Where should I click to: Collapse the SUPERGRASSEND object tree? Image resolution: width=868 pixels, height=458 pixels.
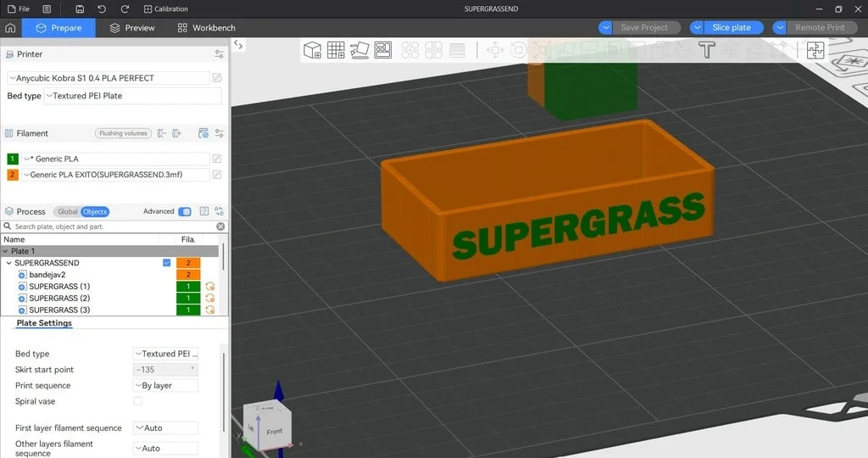8,263
